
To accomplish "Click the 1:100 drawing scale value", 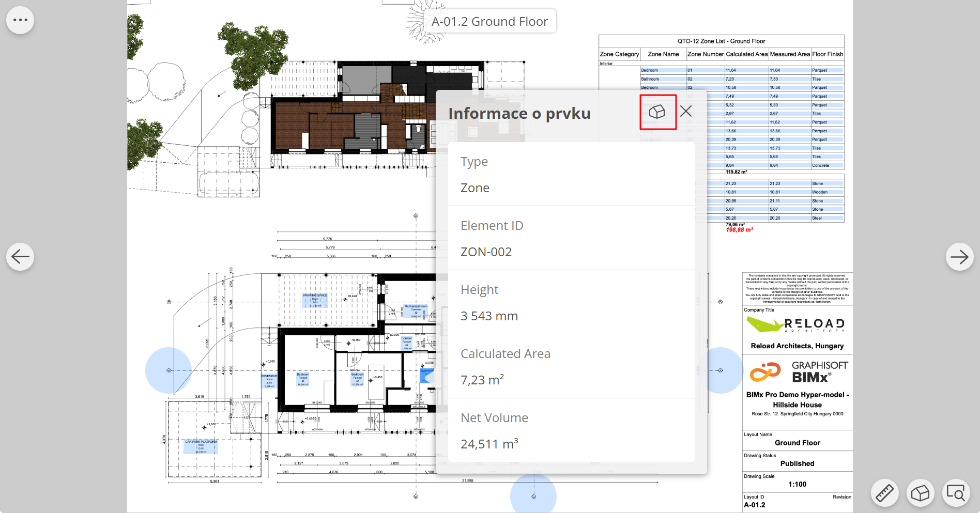I will point(797,484).
